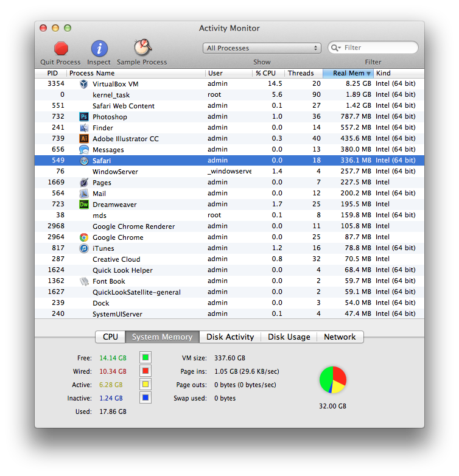Click the red Quit Process stop icon

(61, 49)
